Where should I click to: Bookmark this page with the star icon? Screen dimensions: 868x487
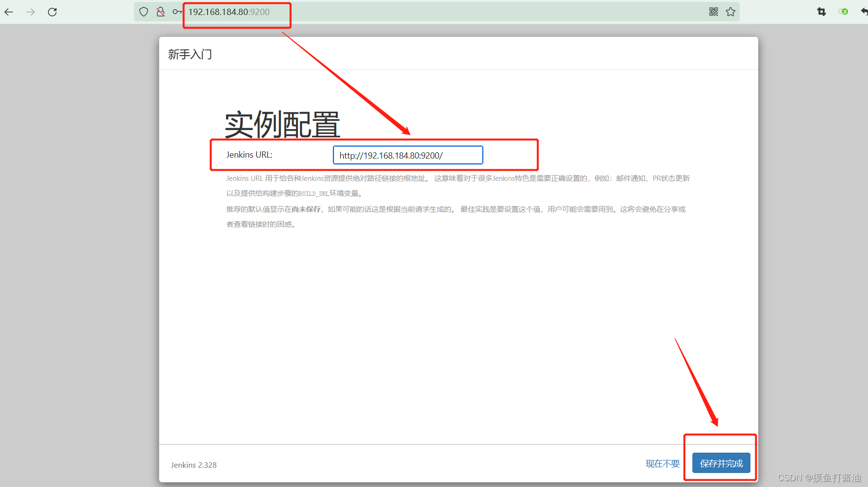[731, 12]
